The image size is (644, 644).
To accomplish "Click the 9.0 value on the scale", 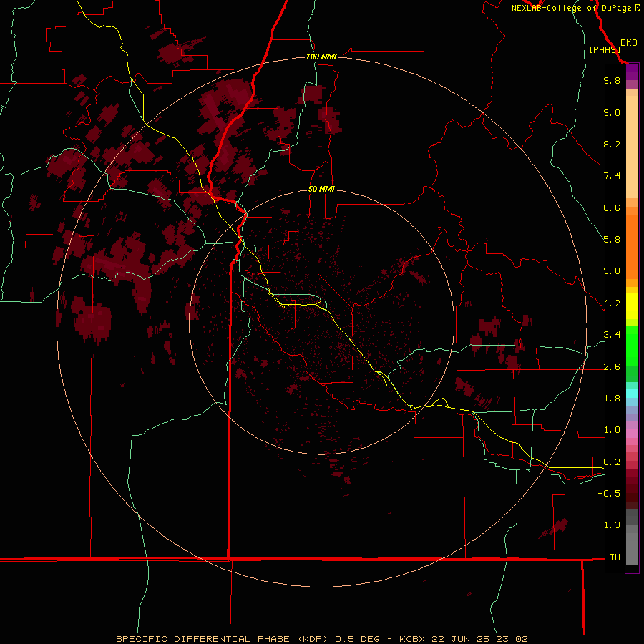I will pos(612,112).
